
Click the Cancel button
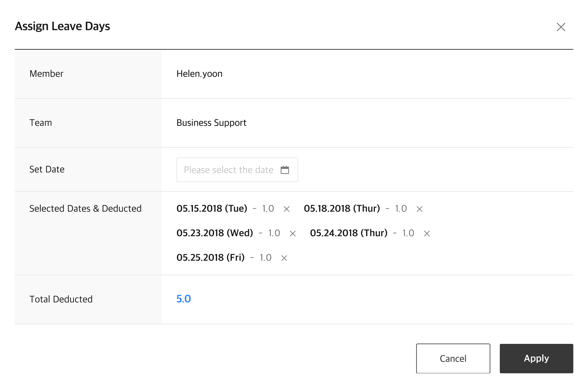(453, 358)
